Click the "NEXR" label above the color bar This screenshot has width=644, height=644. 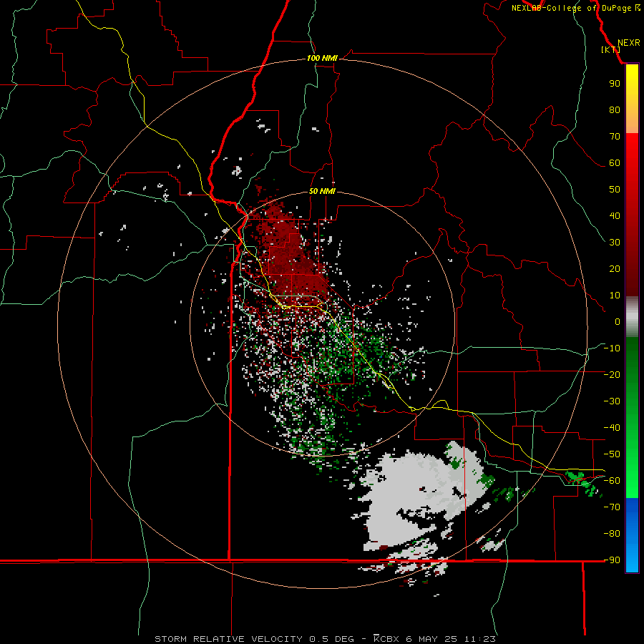(629, 43)
